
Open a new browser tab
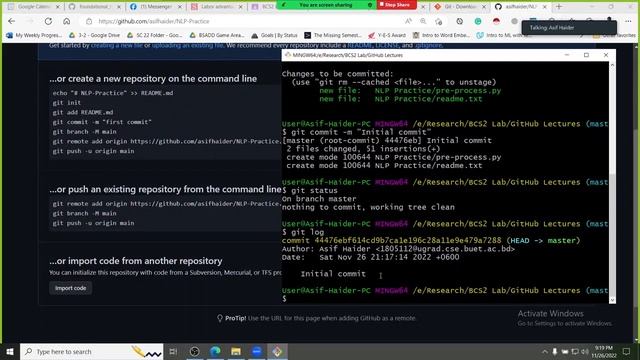(559, 7)
